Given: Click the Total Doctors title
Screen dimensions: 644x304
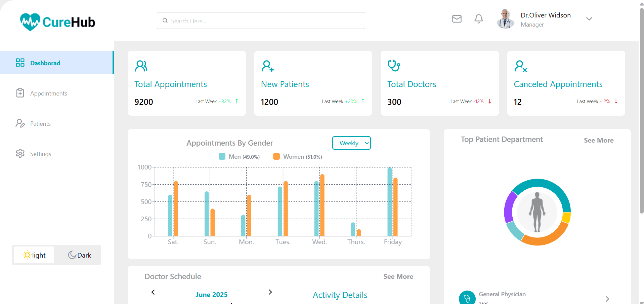Looking at the screenshot, I should (412, 84).
